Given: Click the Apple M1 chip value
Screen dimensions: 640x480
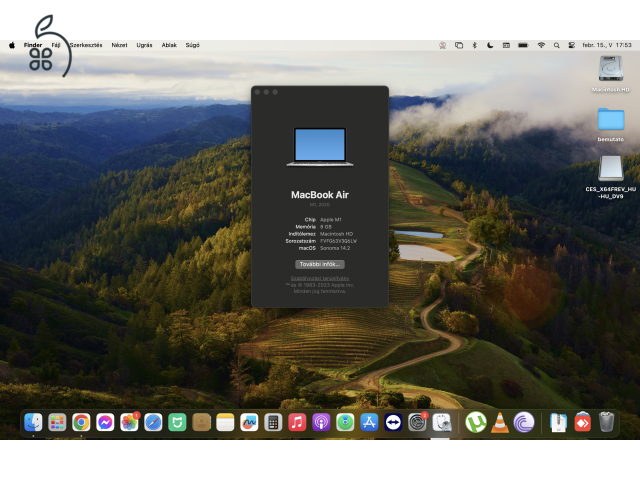Looking at the screenshot, I should pyautogui.click(x=331, y=220).
